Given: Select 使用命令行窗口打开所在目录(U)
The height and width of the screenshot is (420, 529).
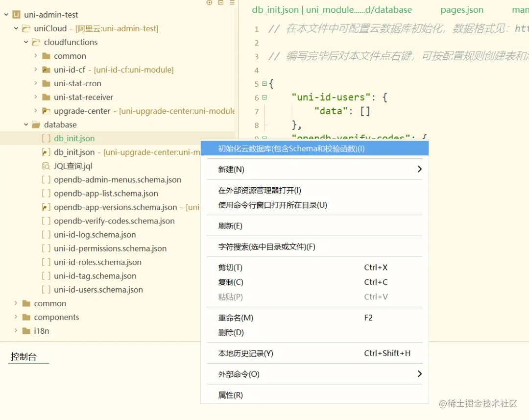Looking at the screenshot, I should tap(314, 205).
